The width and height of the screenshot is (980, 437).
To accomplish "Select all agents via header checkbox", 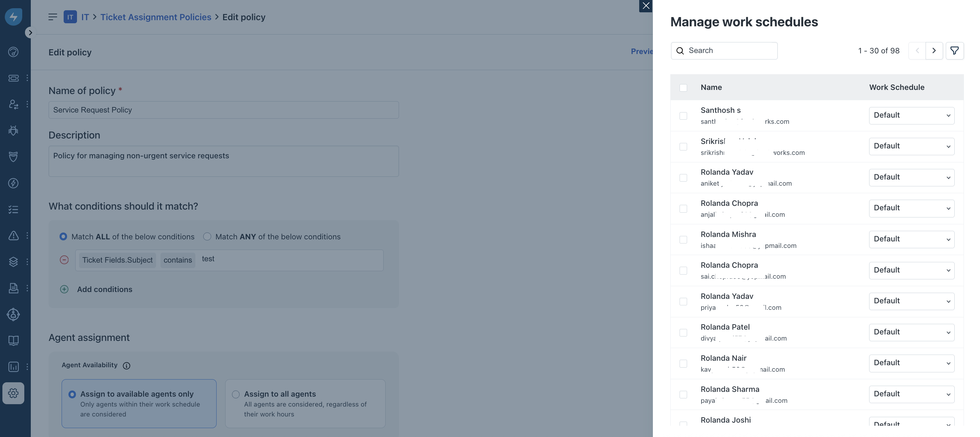I will [683, 88].
